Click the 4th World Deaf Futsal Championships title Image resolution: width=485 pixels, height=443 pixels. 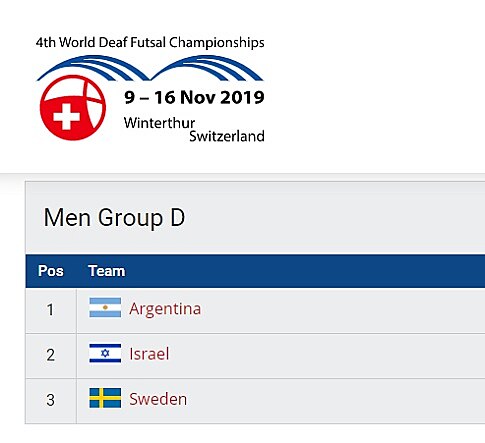pyautogui.click(x=150, y=43)
